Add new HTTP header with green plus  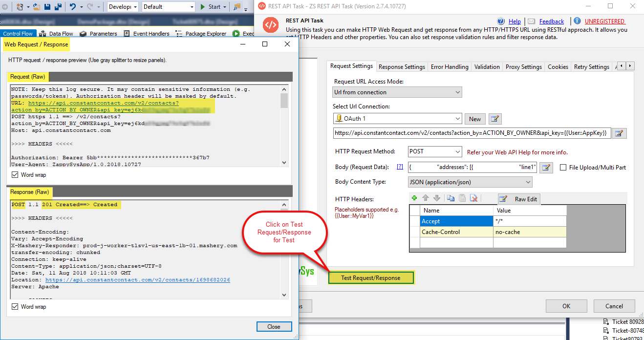414,198
